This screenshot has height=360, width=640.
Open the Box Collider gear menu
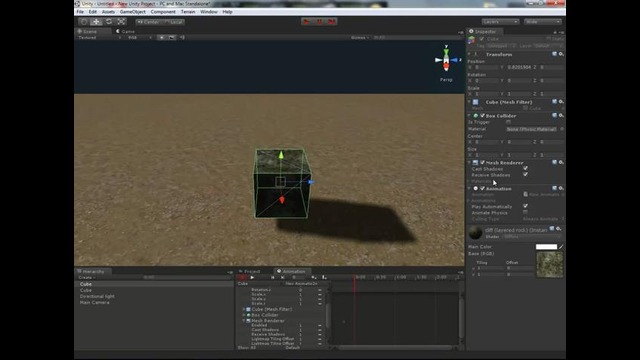pyautogui.click(x=561, y=116)
